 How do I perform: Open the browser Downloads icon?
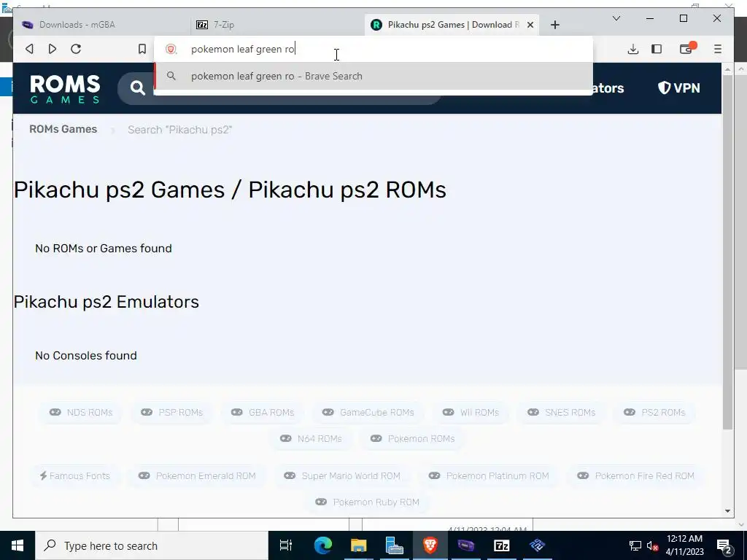coord(632,49)
